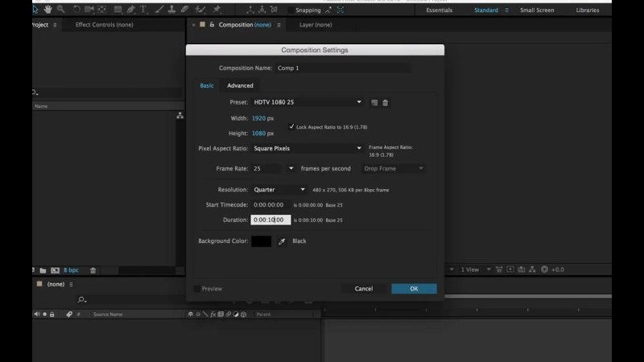644x362 pixels.
Task: Create new composition icon in Project panel
Action: (x=55, y=270)
